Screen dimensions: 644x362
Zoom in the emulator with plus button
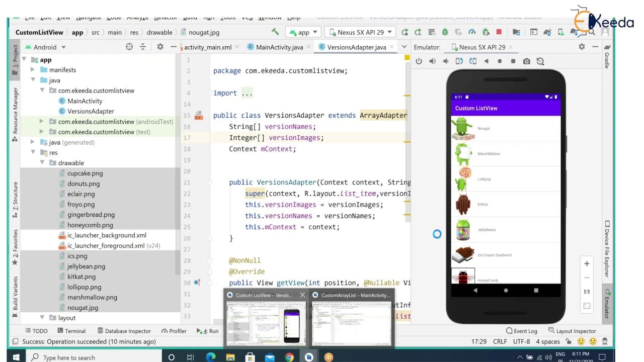coord(587,263)
